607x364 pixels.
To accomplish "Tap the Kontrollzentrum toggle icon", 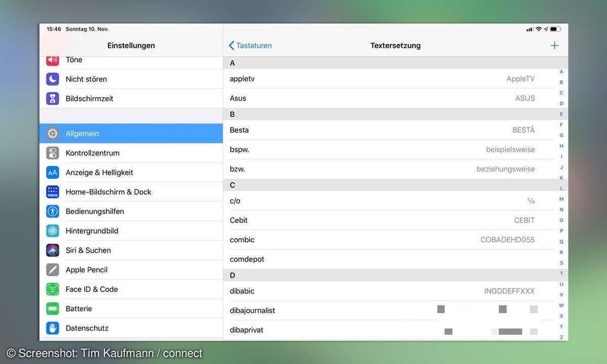I will tap(53, 153).
